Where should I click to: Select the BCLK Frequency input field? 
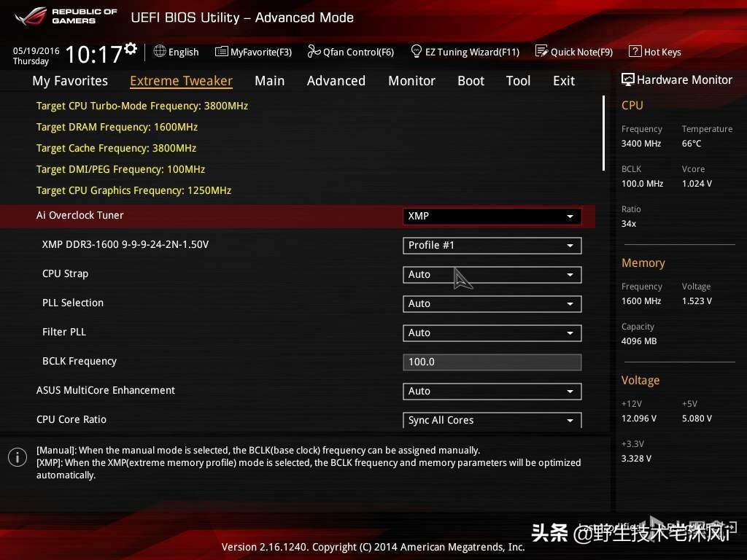(x=492, y=362)
